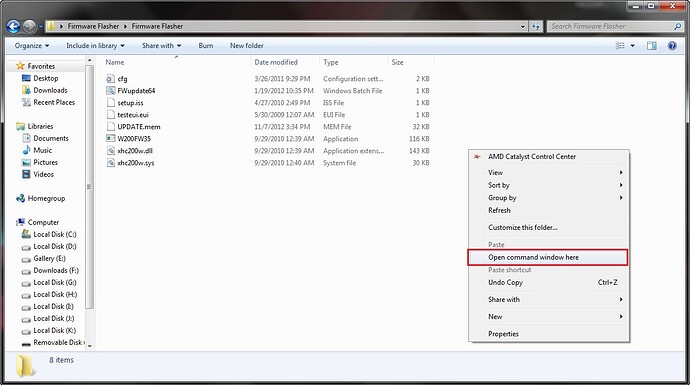Click the folder icon in address bar
690x385 pixels.
point(51,26)
